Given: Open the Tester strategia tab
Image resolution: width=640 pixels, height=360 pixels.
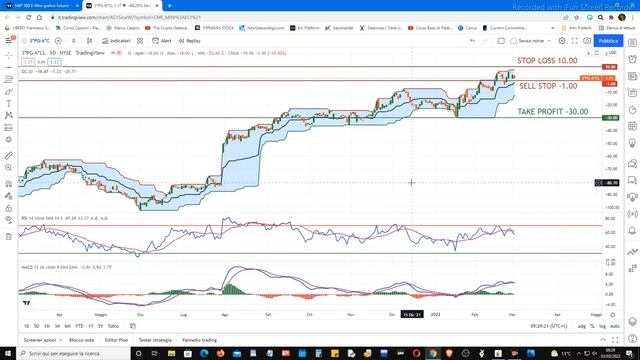Looking at the screenshot, I should (x=155, y=340).
